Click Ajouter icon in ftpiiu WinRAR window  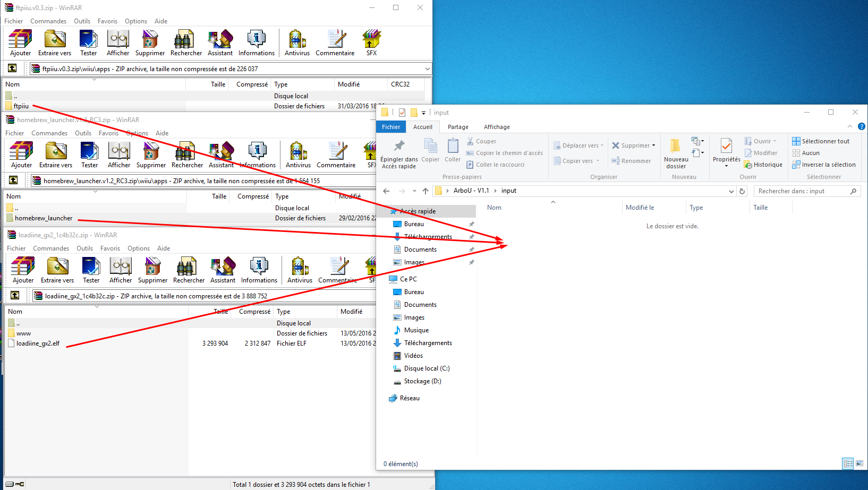[20, 43]
